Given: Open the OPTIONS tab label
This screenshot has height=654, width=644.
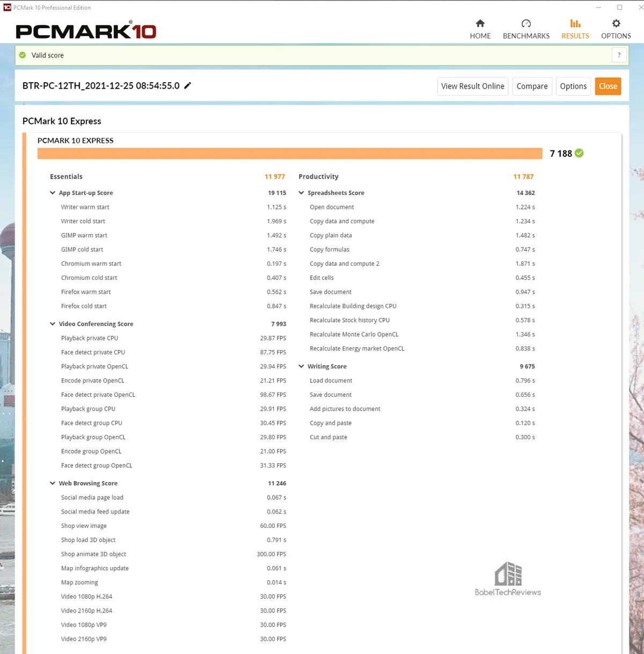Looking at the screenshot, I should click(x=616, y=36).
